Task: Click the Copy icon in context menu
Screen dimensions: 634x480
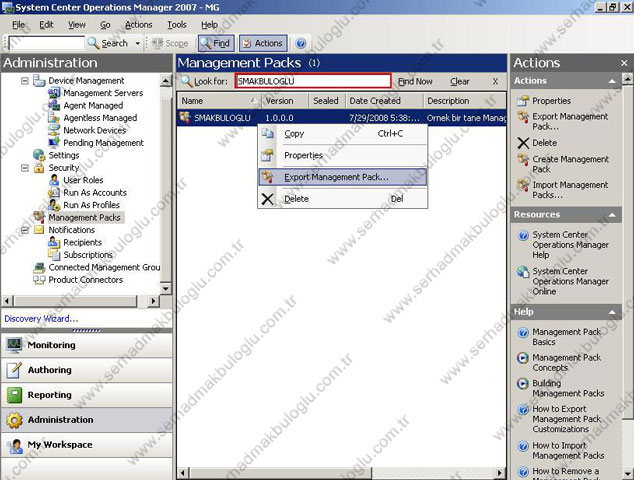Action: [268, 133]
